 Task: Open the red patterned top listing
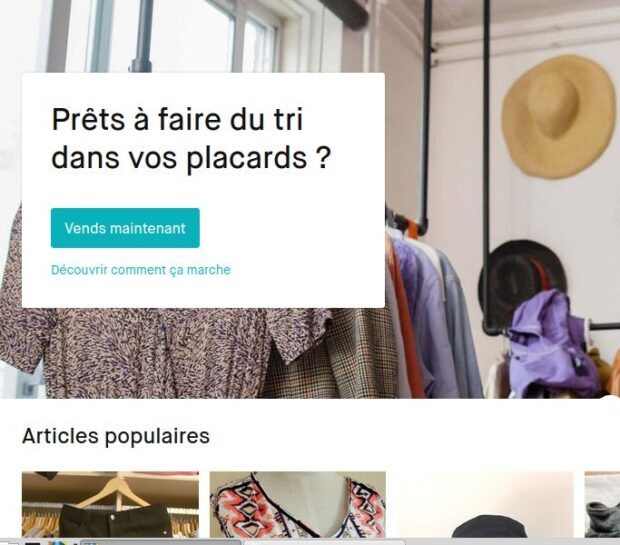click(x=297, y=504)
